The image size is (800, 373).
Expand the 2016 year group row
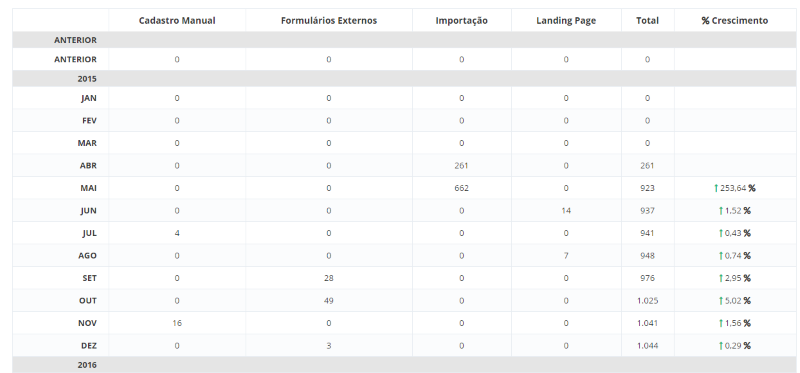404,365
